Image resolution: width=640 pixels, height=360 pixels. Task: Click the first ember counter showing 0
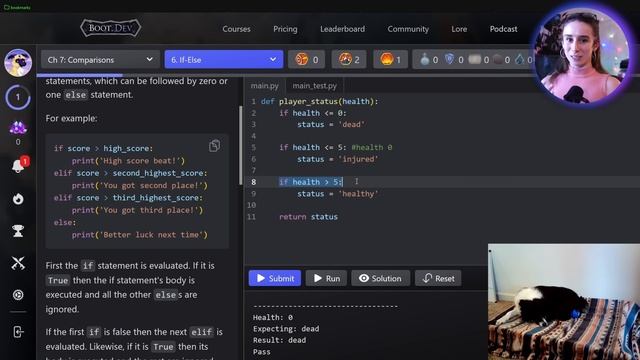(307, 60)
